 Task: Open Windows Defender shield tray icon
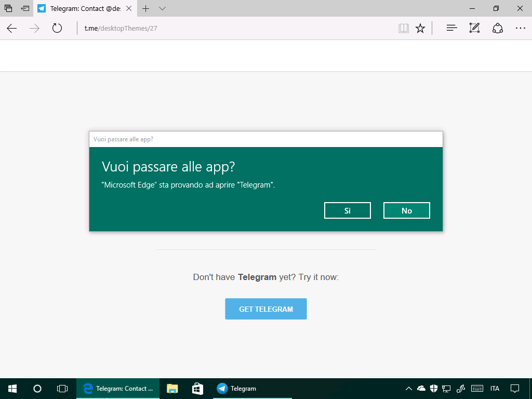(x=434, y=389)
